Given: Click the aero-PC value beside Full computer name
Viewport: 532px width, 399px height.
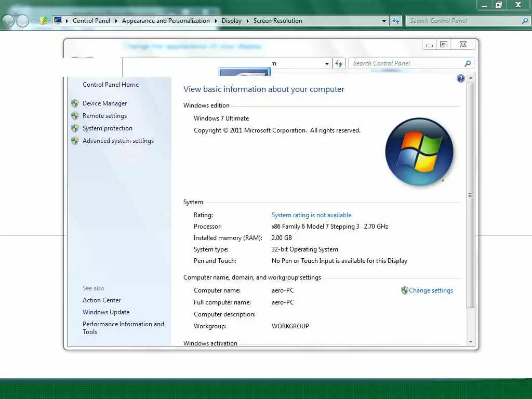Looking at the screenshot, I should point(283,302).
